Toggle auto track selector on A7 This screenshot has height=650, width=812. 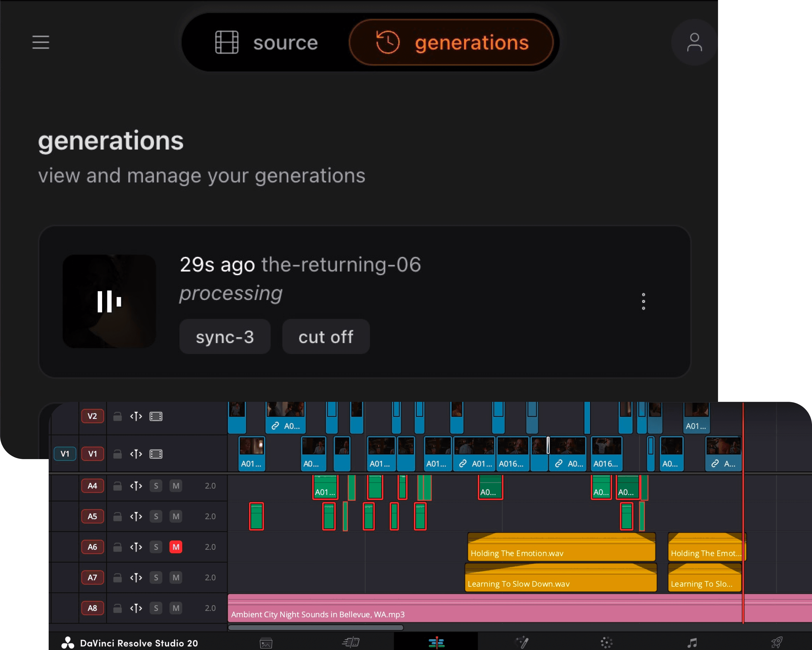136,578
